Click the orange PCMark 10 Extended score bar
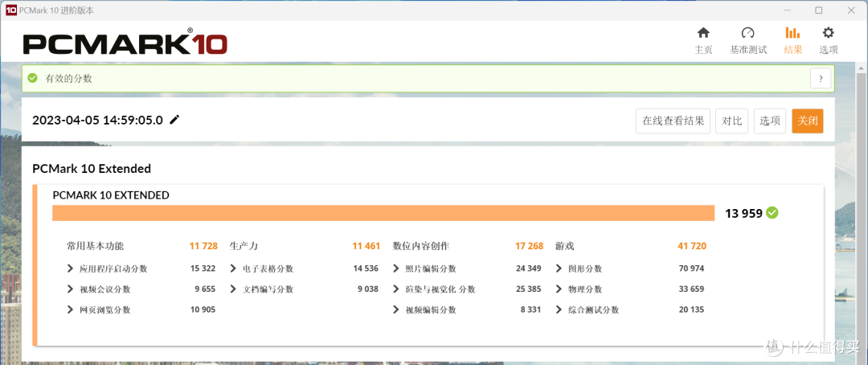Screen dimensions: 868x365 383,213
